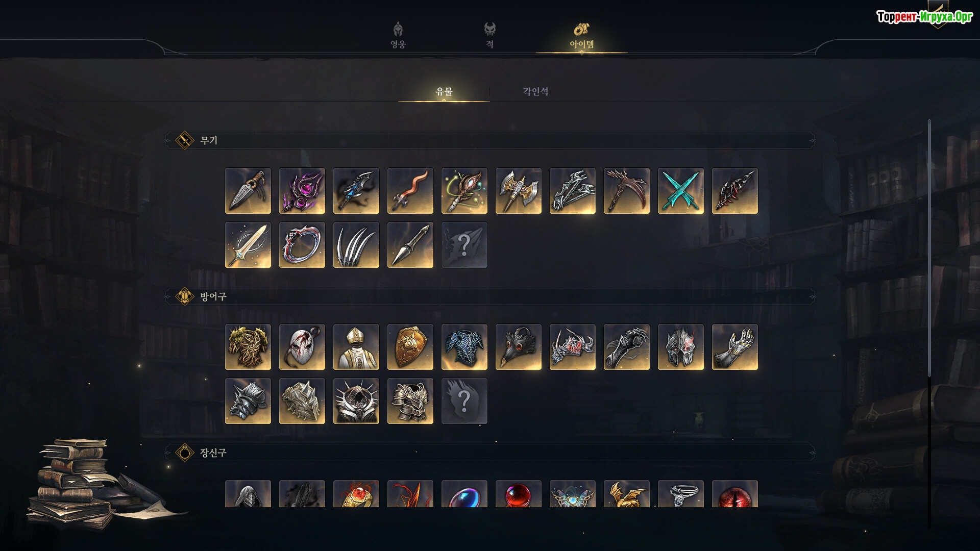Click the locked unknown armor question-mark slot

(464, 401)
